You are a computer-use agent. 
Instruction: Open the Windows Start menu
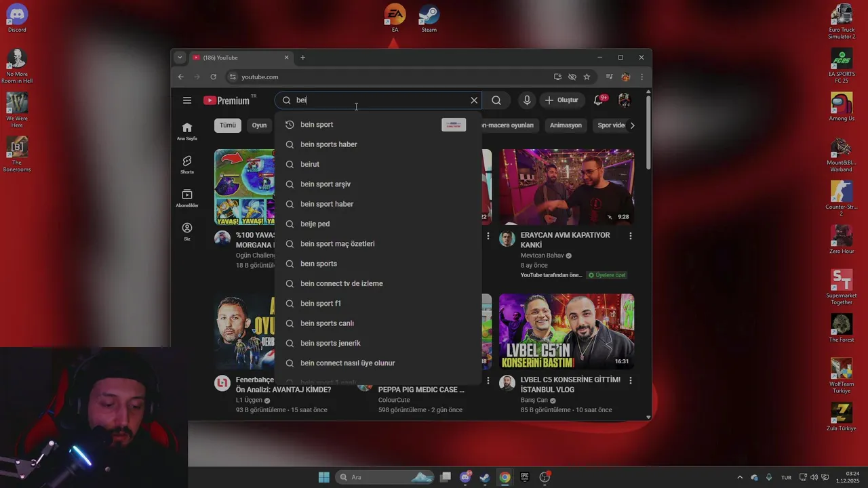tap(324, 477)
